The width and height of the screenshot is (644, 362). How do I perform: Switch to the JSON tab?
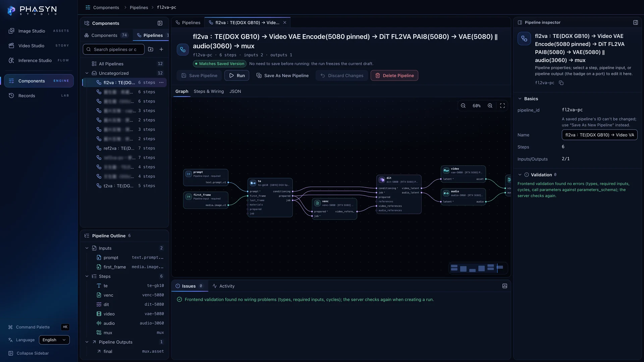click(235, 91)
